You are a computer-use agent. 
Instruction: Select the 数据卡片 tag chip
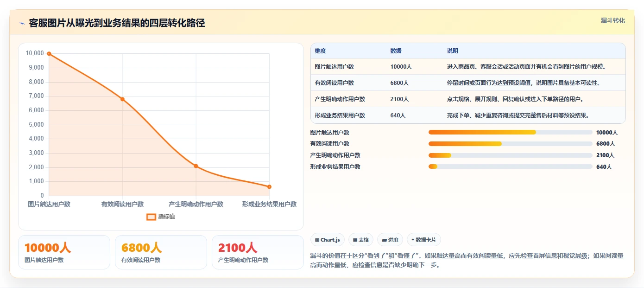click(424, 240)
